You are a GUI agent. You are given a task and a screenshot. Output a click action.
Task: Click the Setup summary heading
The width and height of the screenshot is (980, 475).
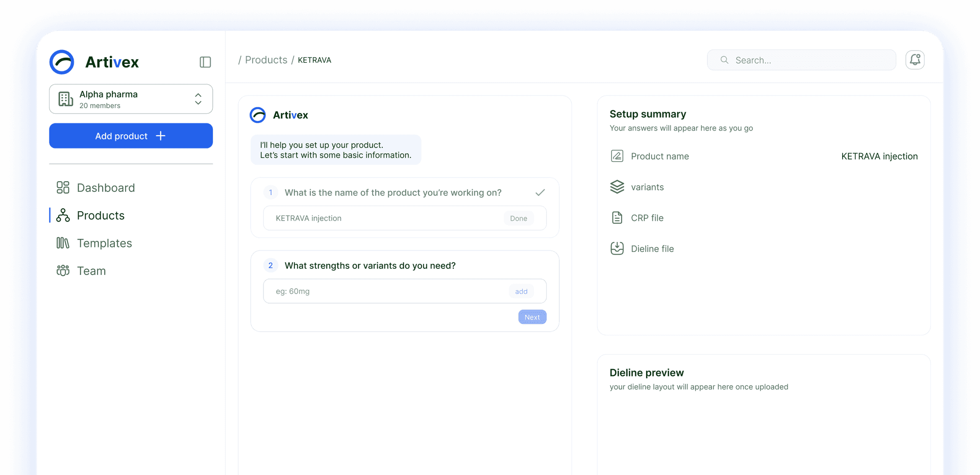tap(648, 114)
